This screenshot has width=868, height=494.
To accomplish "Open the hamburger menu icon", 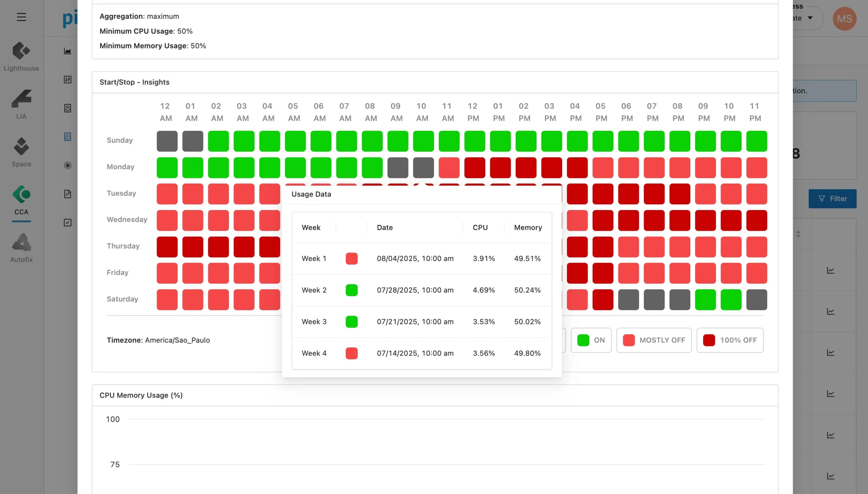I will pyautogui.click(x=21, y=17).
